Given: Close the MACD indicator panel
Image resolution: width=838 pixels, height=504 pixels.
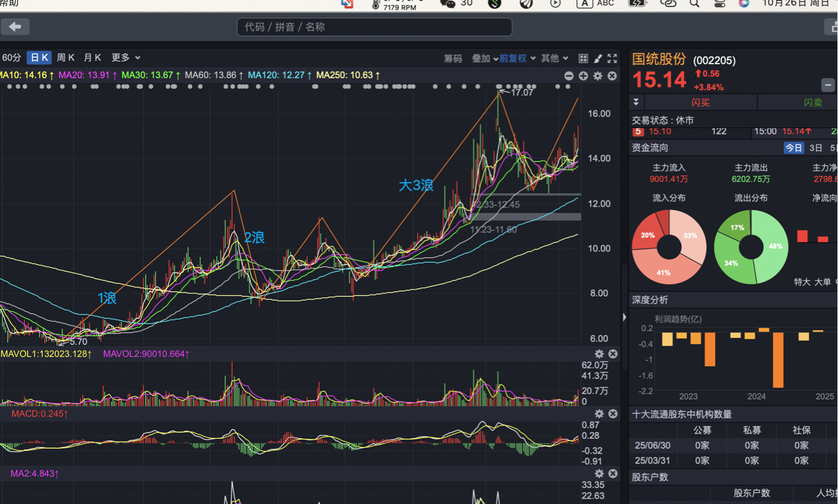Looking at the screenshot, I should [613, 413].
